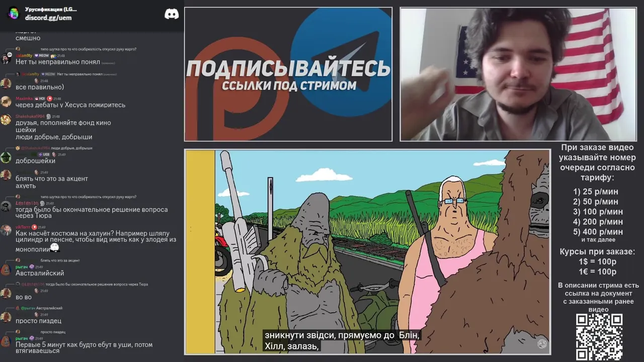Click the red round badge after Maximka's HOI tag
Image resolution: width=644 pixels, height=362 pixels.
(50, 99)
